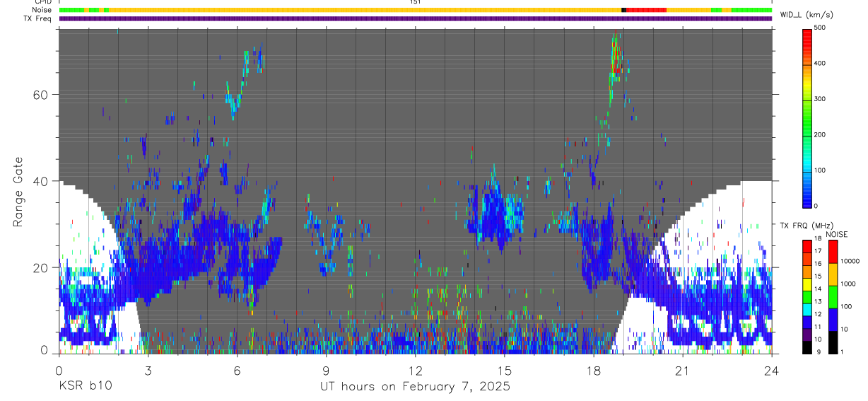
Task: Click hour 18 on the UT axis
Action: (593, 371)
